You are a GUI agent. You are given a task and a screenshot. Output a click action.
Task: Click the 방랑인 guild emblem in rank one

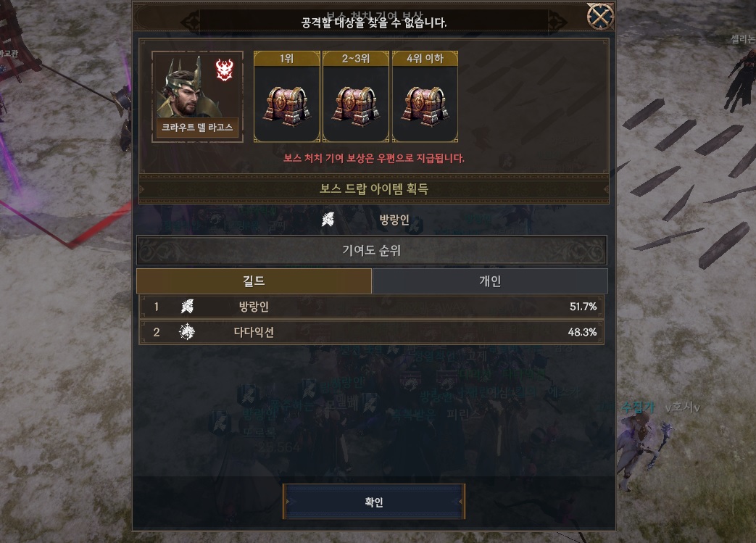[187, 306]
